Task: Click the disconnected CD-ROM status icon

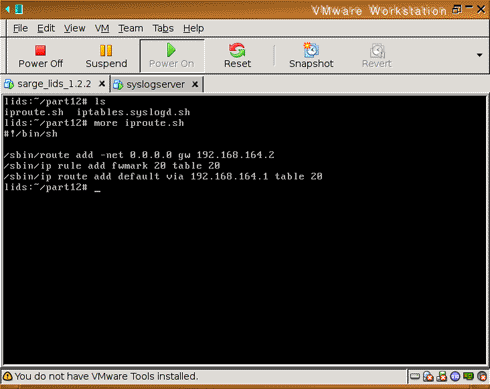Action: (428, 376)
